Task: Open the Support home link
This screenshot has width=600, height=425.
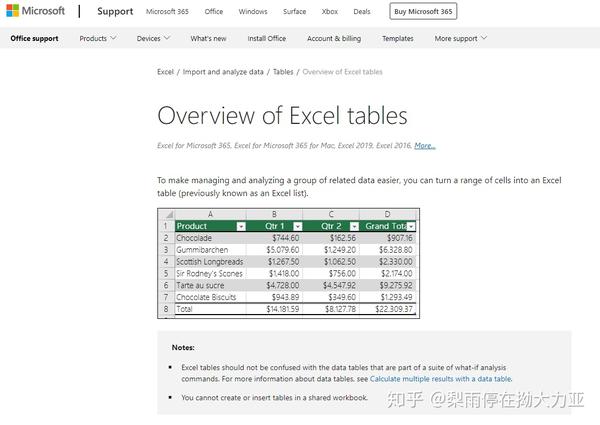Action: click(x=115, y=11)
